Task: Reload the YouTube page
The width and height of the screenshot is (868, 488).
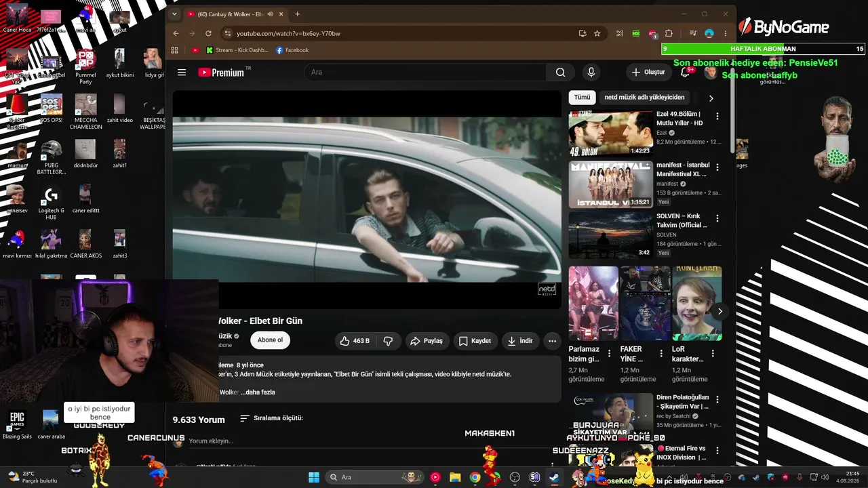Action: (208, 33)
